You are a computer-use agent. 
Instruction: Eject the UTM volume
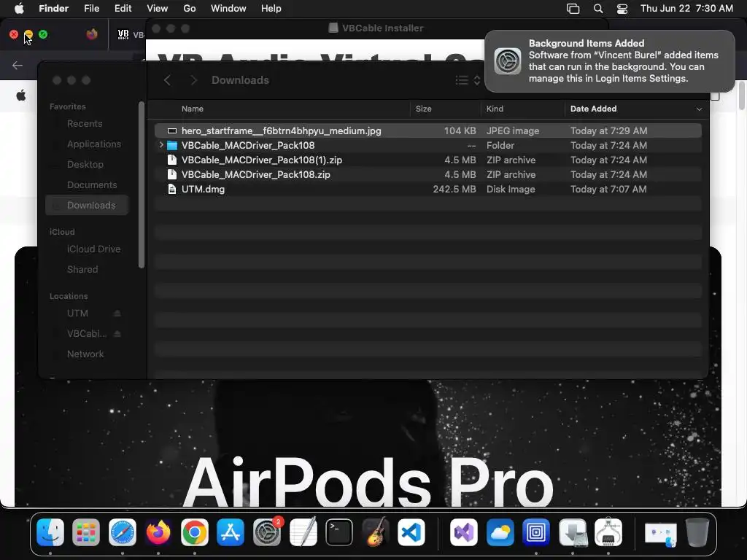117,314
